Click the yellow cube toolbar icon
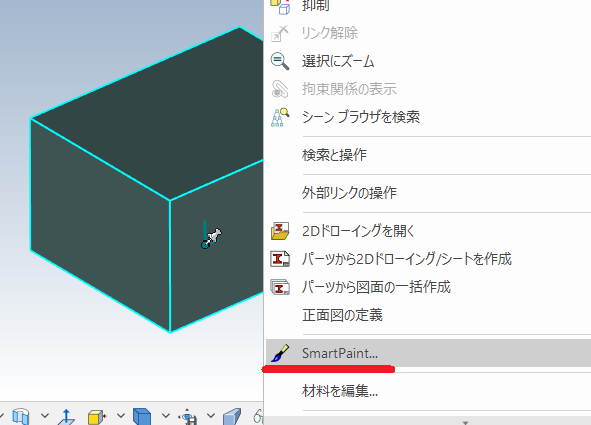Image resolution: width=591 pixels, height=425 pixels. pos(96,417)
